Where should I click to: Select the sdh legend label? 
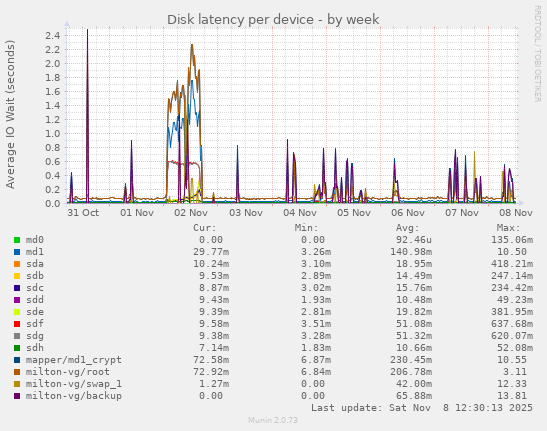coord(35,348)
